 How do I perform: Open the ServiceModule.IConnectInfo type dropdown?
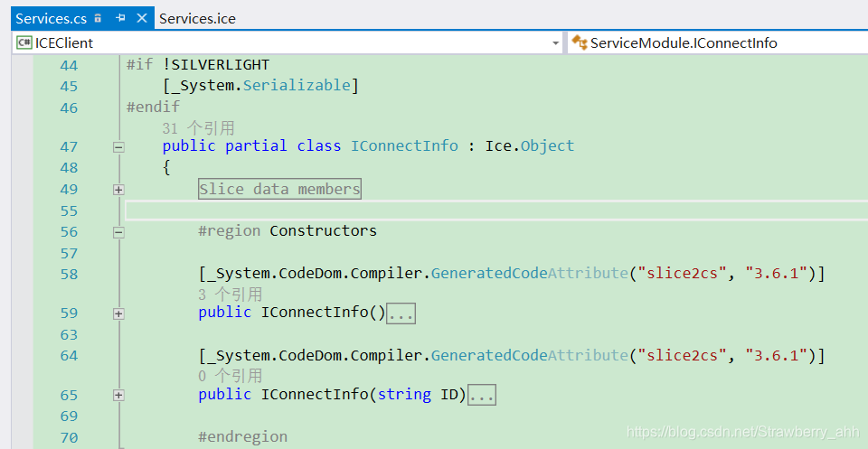[717, 43]
